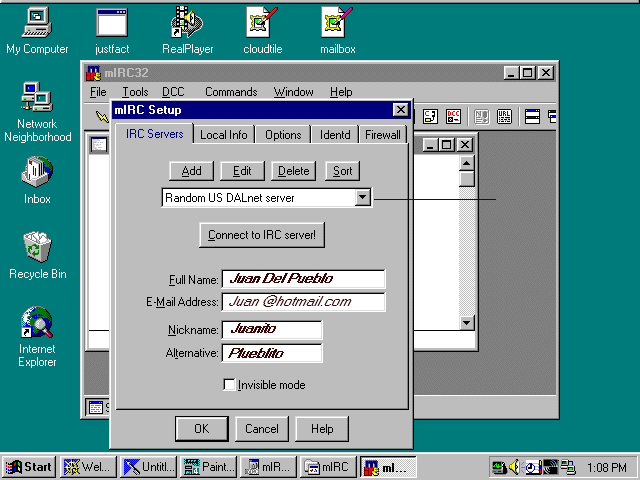Click the mIRC32 title bar app icon
This screenshot has height=480, width=640.
coord(93,73)
